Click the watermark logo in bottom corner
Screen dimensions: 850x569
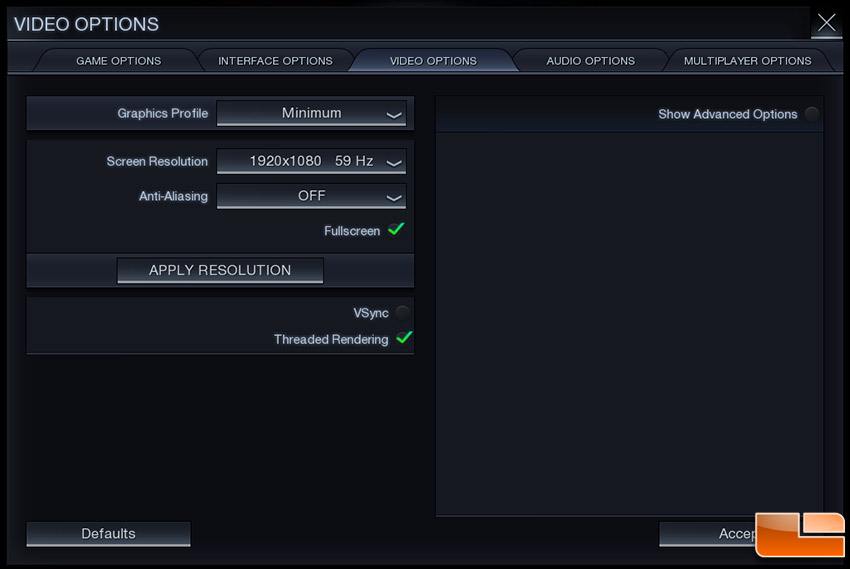point(799,534)
